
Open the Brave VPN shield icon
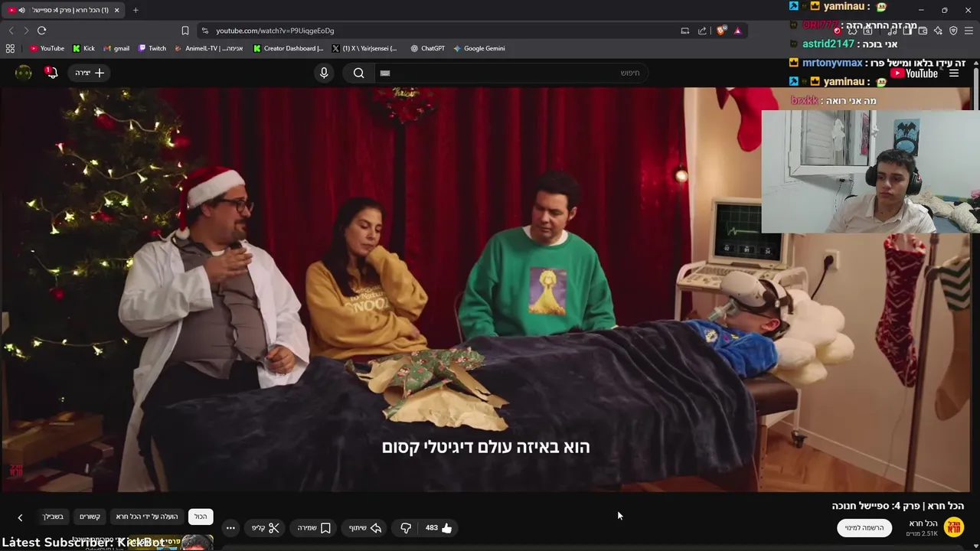tap(953, 31)
